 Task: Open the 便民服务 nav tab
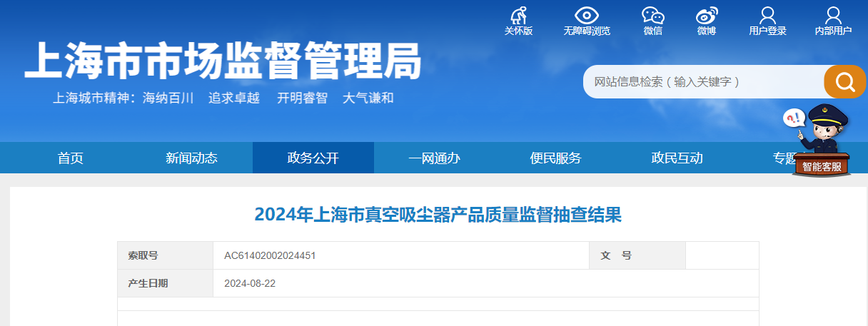(x=555, y=158)
